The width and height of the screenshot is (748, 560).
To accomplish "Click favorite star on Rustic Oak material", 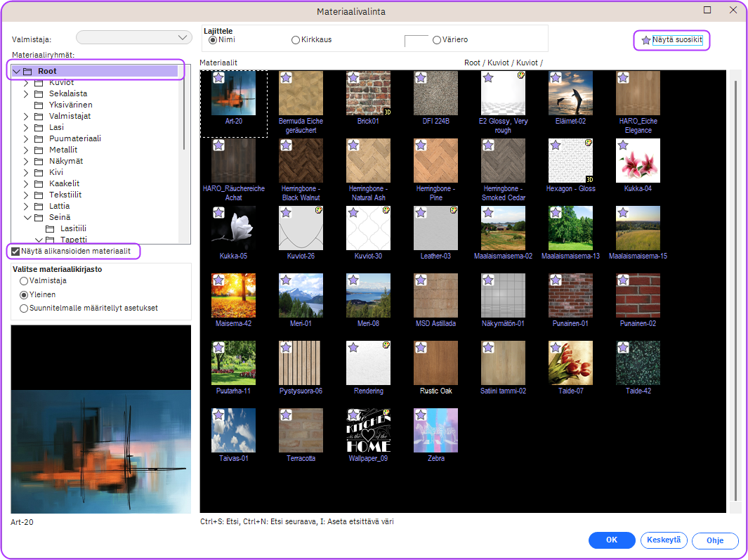I will [421, 348].
